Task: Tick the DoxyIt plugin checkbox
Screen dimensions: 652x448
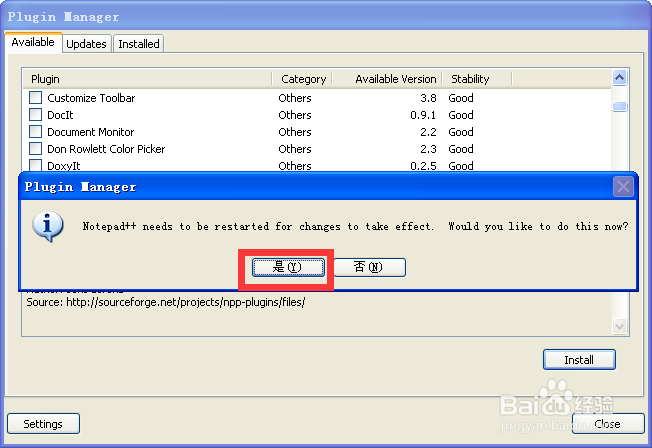Action: pyautogui.click(x=36, y=165)
